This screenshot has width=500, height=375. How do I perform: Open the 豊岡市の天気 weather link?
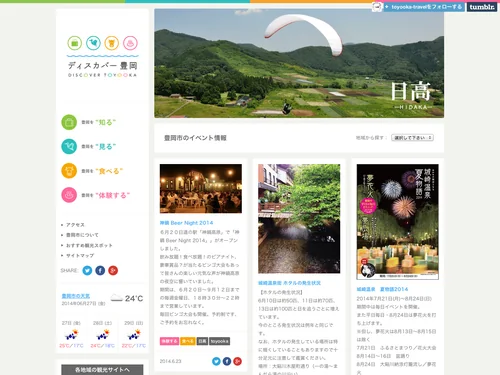(x=76, y=296)
